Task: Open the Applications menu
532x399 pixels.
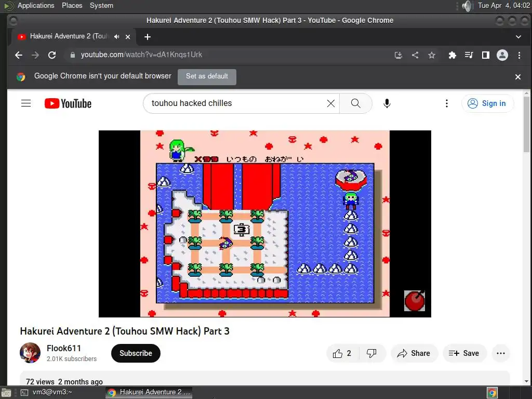Action: click(36, 5)
